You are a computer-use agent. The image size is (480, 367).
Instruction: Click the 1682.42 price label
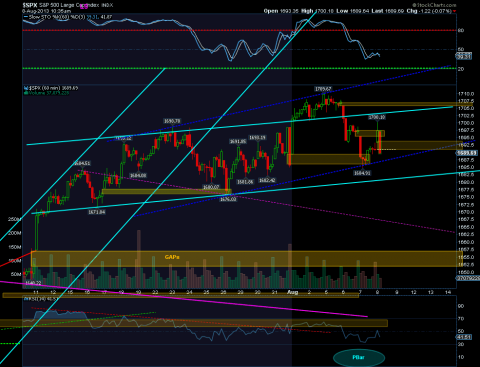pos(267,180)
